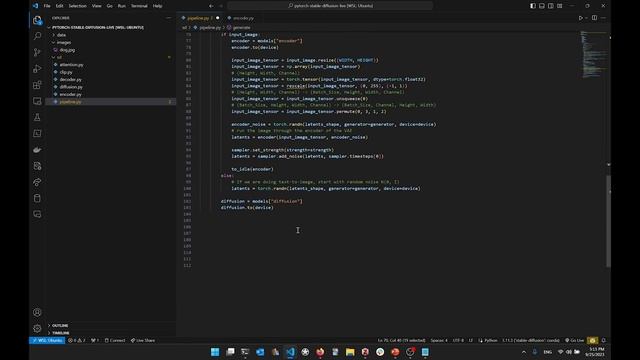Viewport: 640px width, 360px height.
Task: Open the Accounts menu icon
Action: pyautogui.click(x=37, y=312)
